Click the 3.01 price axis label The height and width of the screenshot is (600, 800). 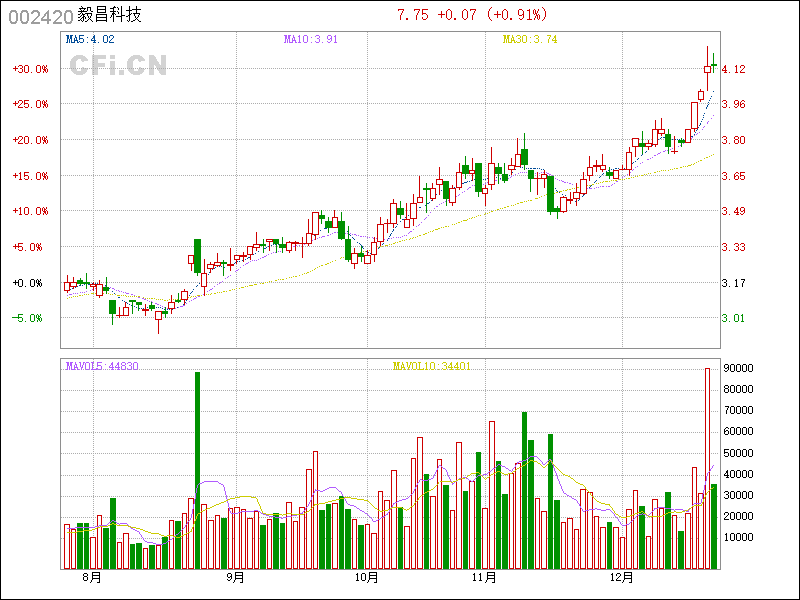point(733,318)
